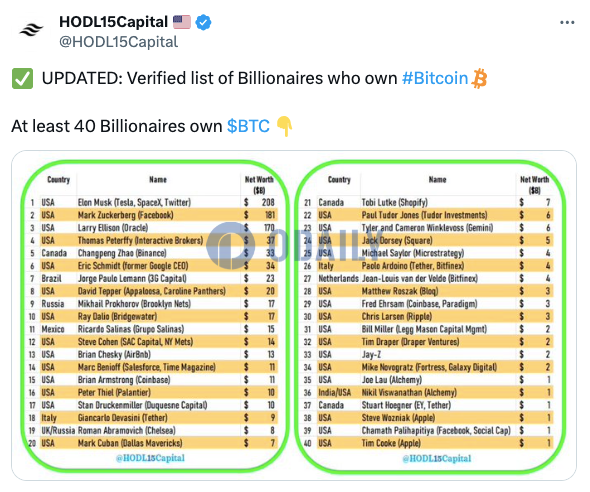Open the #Bitcoin hashtag link
590x492 pixels.
[x=435, y=78]
